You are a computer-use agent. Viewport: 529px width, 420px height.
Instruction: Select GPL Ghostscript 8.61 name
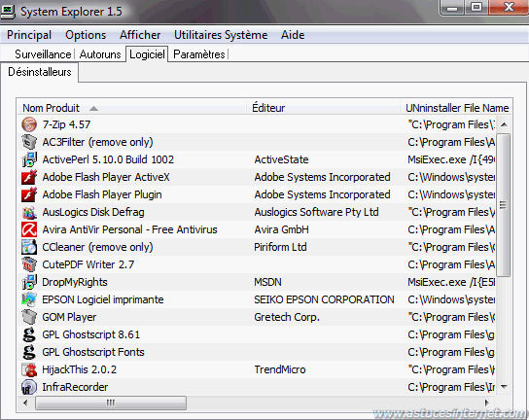click(90, 334)
